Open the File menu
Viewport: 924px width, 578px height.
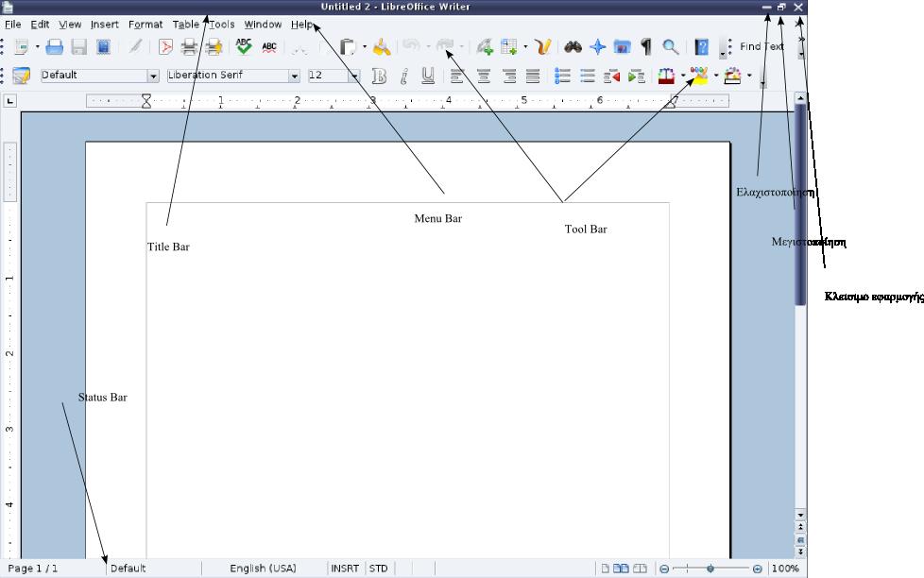(13, 25)
